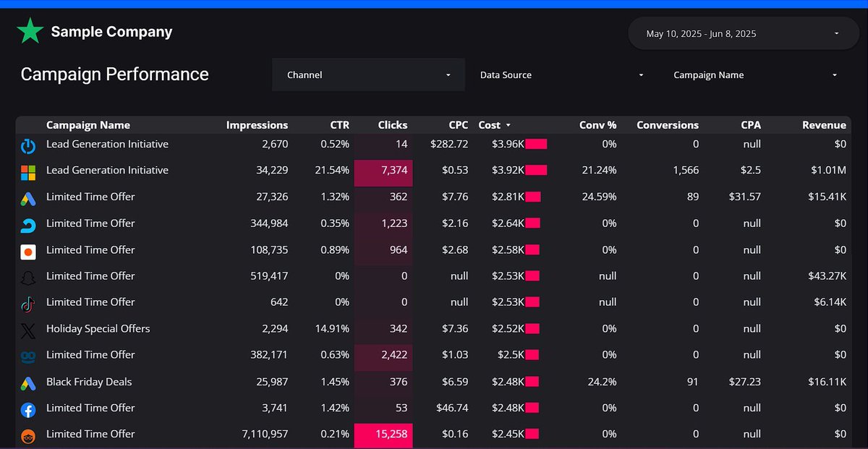The height and width of the screenshot is (449, 868).
Task: Sort by the CPA column header
Action: [x=751, y=125]
